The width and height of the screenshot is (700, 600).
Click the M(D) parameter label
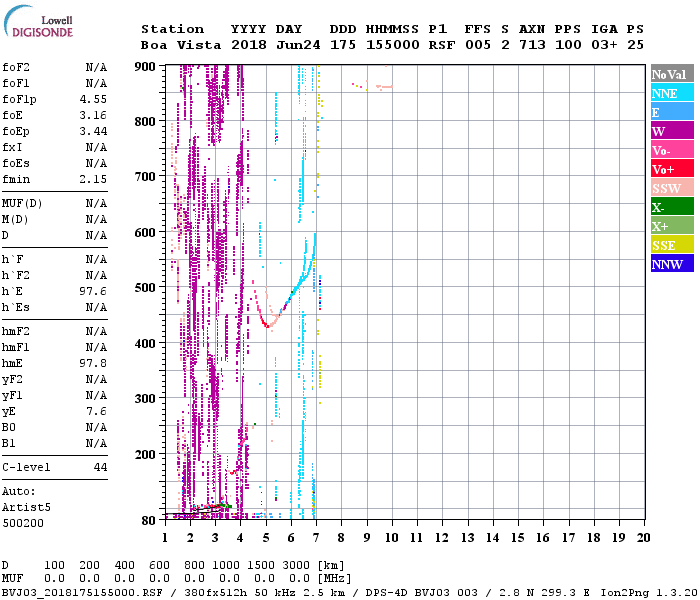[15, 220]
